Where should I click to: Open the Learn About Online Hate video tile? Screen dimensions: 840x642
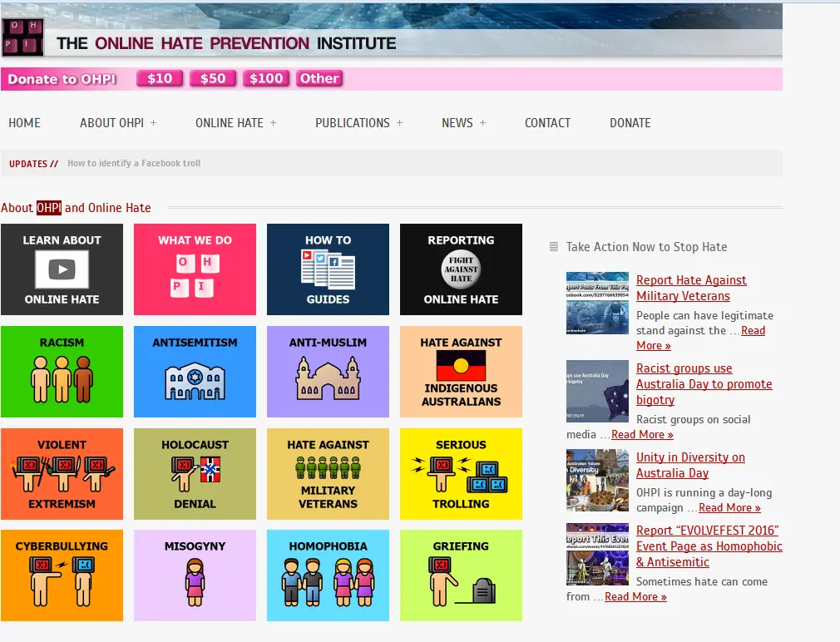pyautogui.click(x=62, y=269)
